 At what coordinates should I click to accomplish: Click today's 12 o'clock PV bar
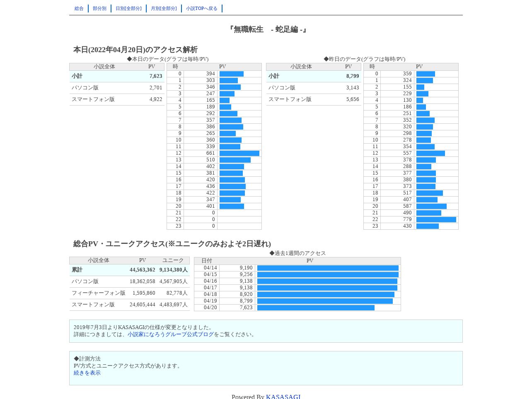[239, 153]
